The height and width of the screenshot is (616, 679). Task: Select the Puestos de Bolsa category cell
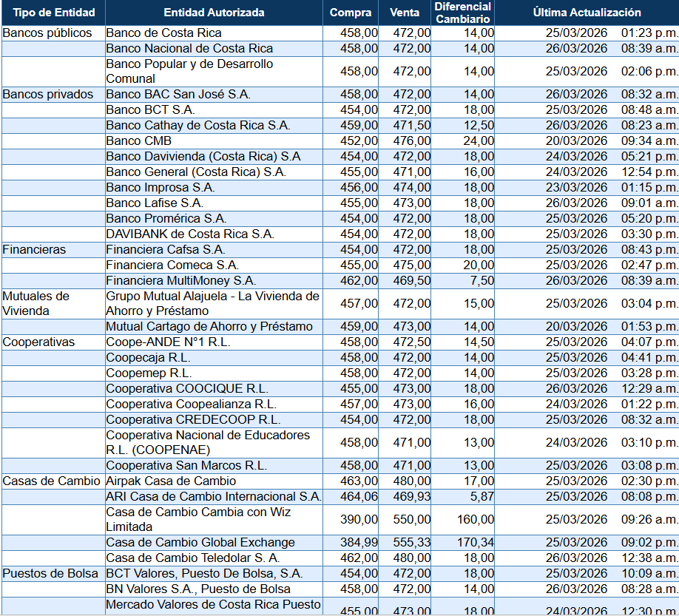coord(45,574)
